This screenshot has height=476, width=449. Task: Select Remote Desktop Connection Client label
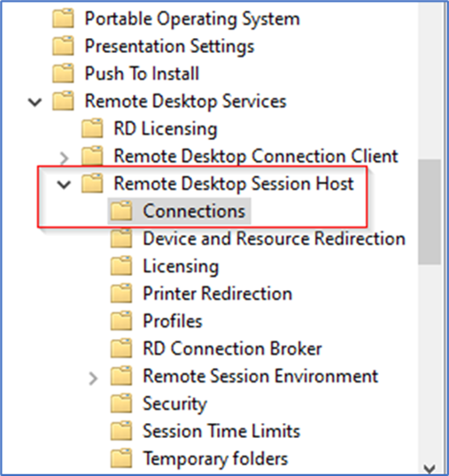pos(256,156)
